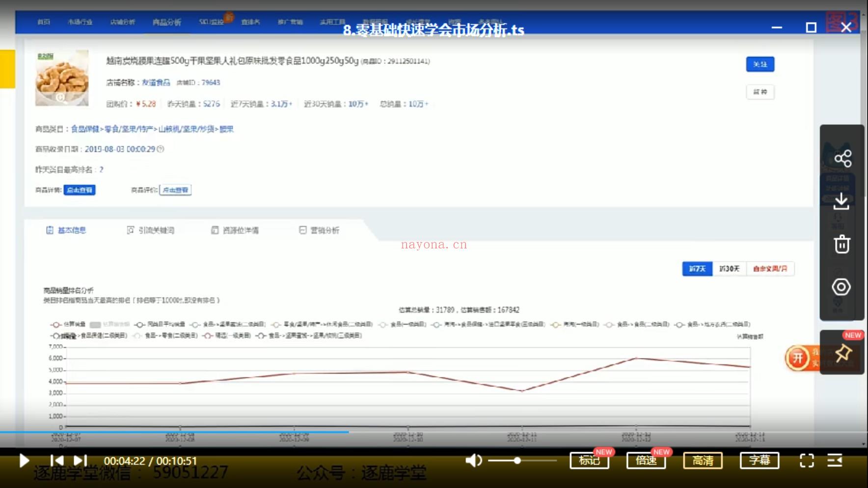Image resolution: width=868 pixels, height=488 pixels.
Task: Click the orange 开 floating button
Action: pos(798,358)
